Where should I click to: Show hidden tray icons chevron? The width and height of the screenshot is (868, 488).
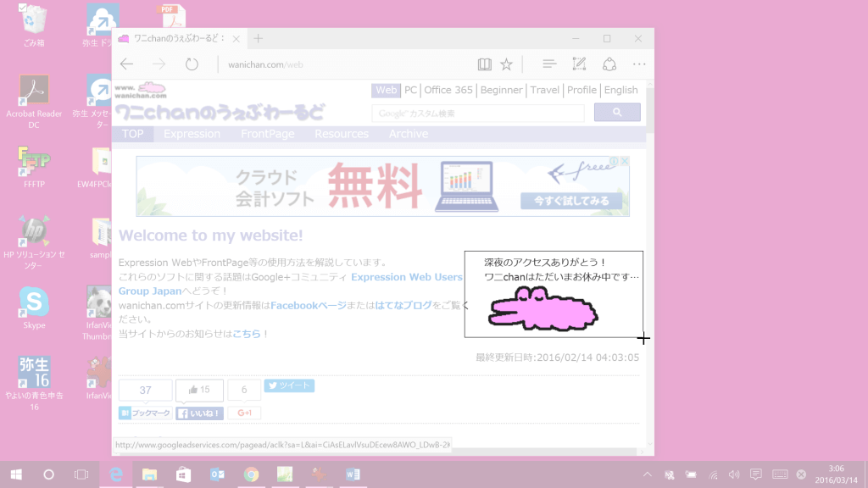[647, 474]
